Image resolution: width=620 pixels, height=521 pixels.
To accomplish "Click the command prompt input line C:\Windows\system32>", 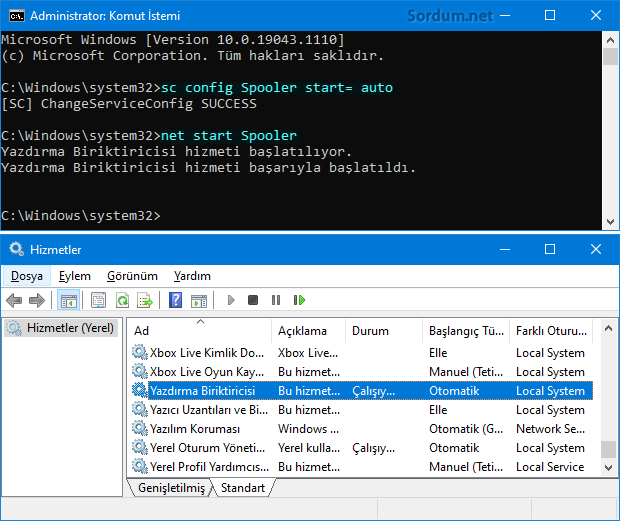I will [x=81, y=216].
